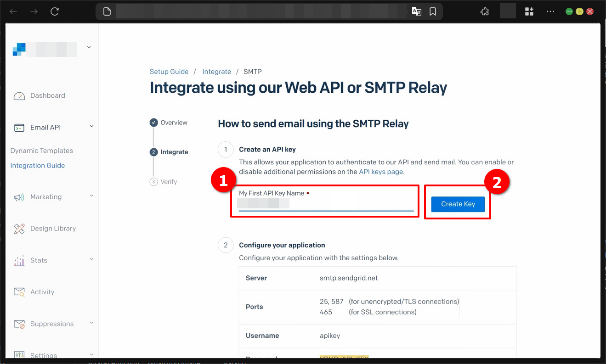The width and height of the screenshot is (606, 364).
Task: Navigate to Setup Guide via breadcrumb
Action: (x=169, y=72)
